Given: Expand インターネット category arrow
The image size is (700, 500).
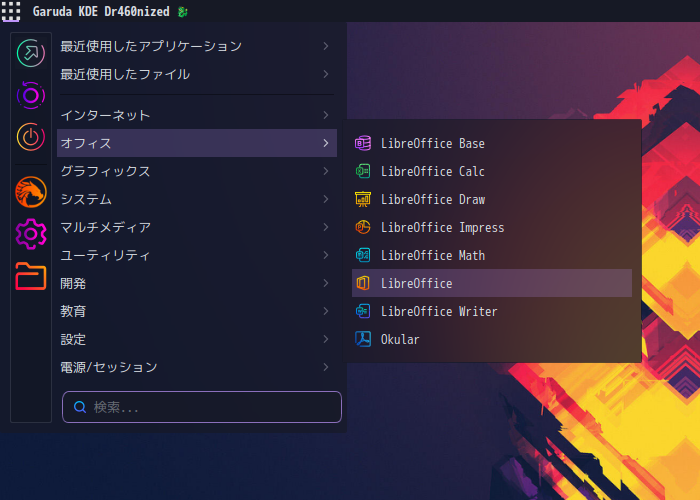Looking at the screenshot, I should point(325,115).
